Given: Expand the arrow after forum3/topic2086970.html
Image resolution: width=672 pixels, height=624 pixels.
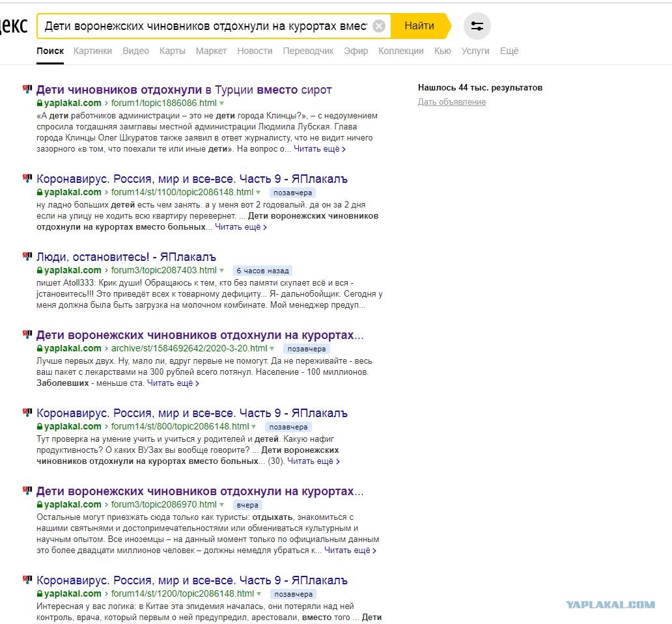Looking at the screenshot, I should tap(221, 505).
